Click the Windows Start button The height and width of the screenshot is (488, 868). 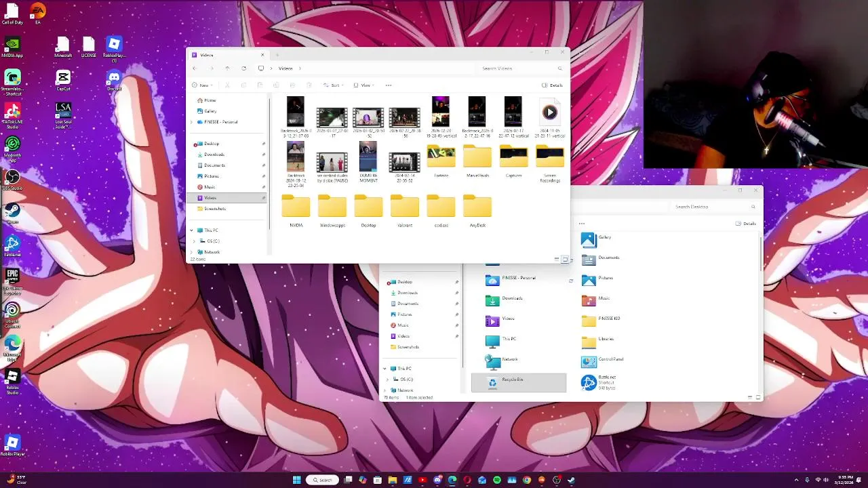[296, 480]
